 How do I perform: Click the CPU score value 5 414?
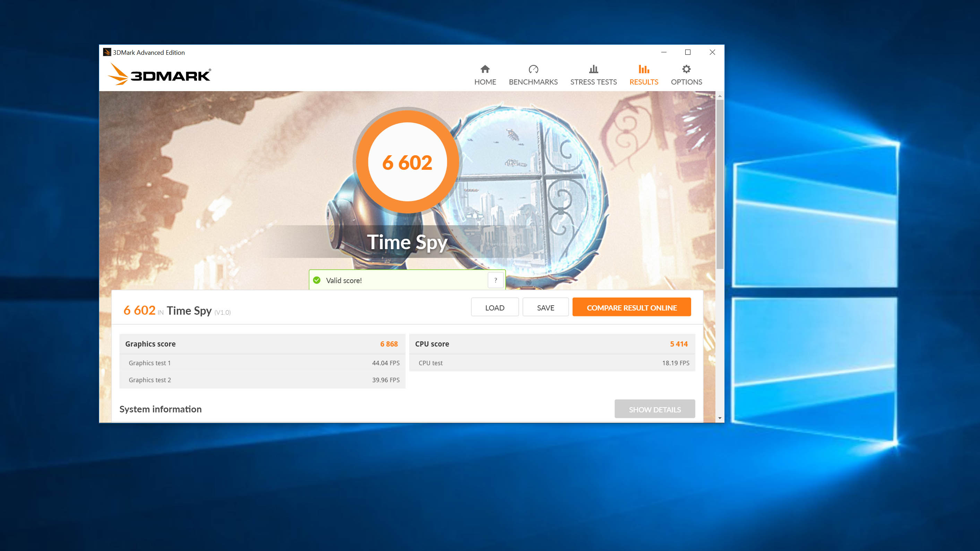[x=679, y=344]
